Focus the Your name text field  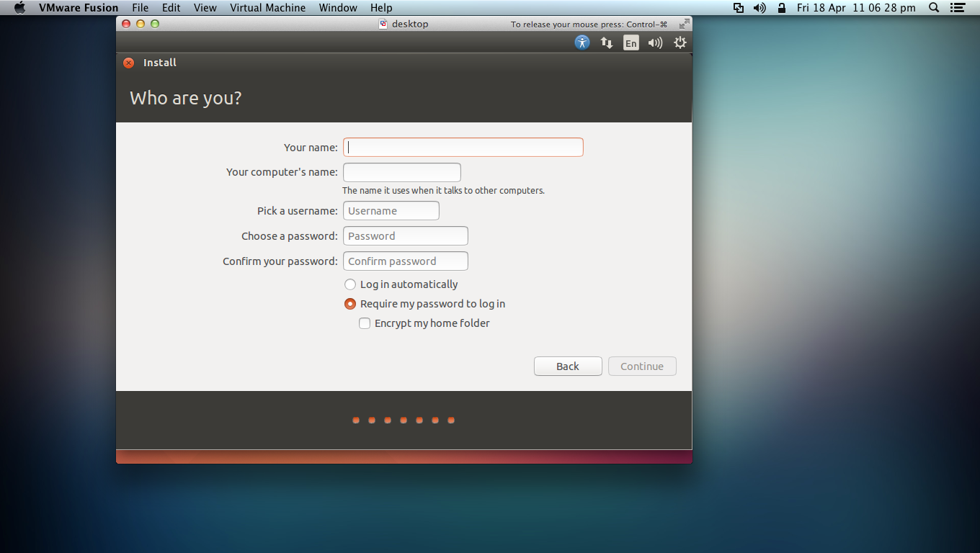tap(463, 148)
